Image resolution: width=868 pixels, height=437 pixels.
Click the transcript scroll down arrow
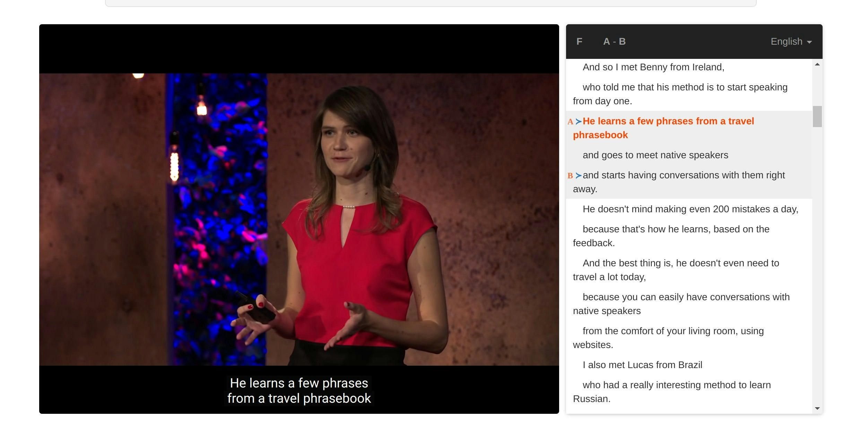click(x=817, y=408)
